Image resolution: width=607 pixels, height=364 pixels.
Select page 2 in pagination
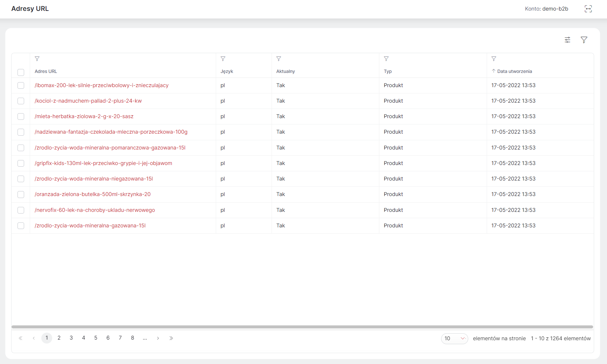pos(59,338)
